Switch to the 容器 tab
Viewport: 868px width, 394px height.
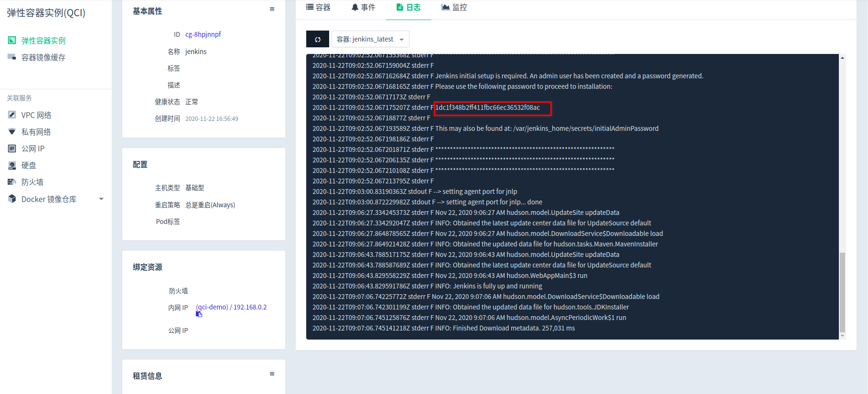(318, 8)
